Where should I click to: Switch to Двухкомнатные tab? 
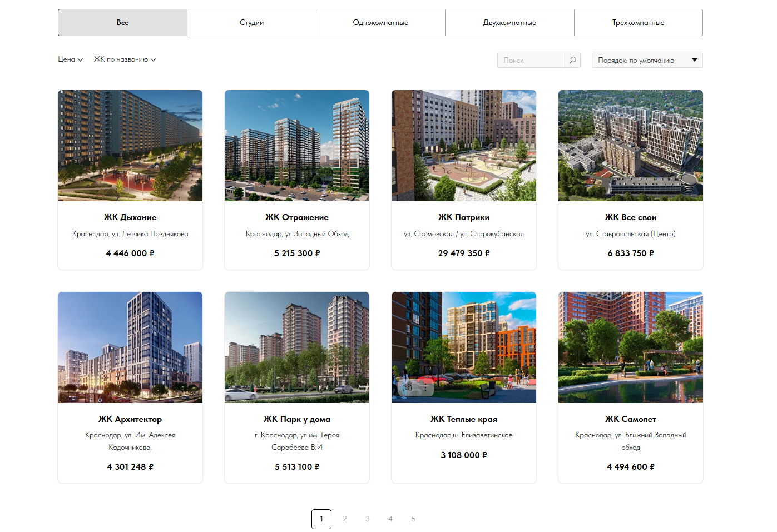(x=509, y=22)
